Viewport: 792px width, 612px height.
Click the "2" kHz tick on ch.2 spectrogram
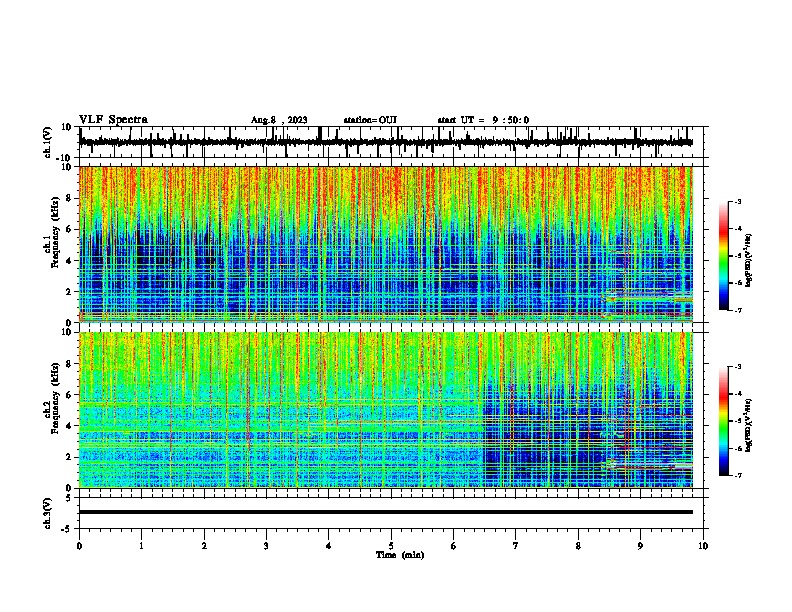click(x=70, y=457)
